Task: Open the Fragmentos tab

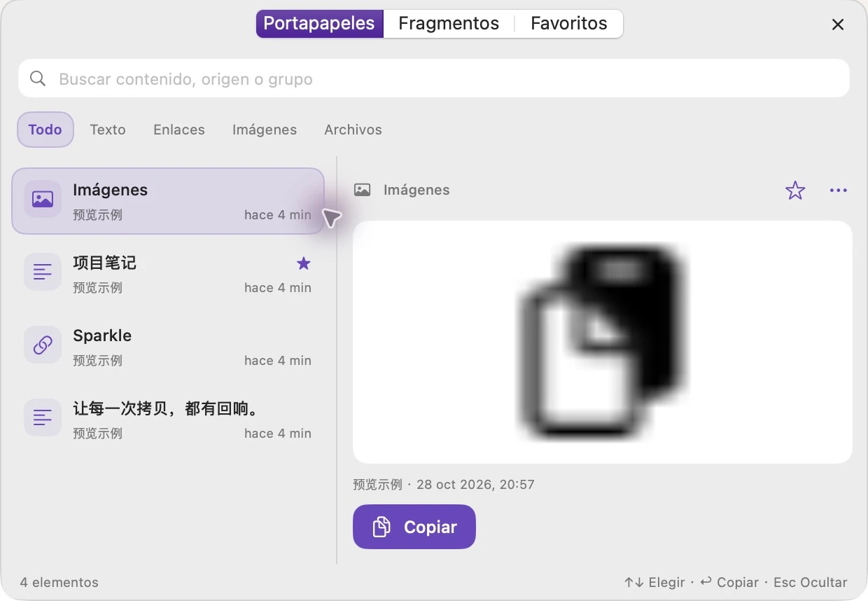Action: pyautogui.click(x=449, y=23)
